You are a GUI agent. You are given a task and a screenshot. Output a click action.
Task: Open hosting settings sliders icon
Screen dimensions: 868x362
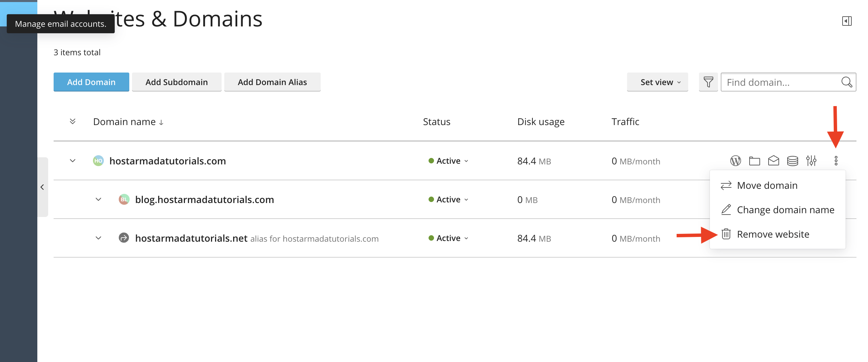pyautogui.click(x=811, y=161)
